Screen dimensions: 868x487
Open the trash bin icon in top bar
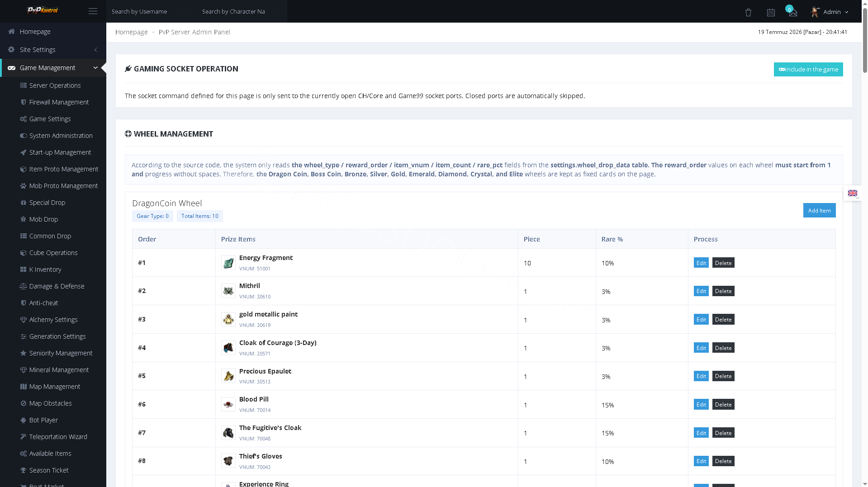point(748,12)
